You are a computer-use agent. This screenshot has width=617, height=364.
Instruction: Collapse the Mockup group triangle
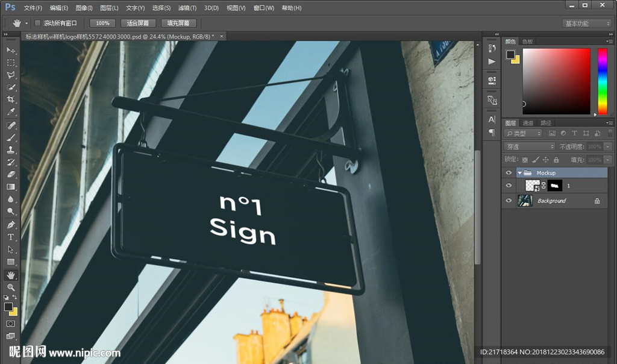[519, 173]
